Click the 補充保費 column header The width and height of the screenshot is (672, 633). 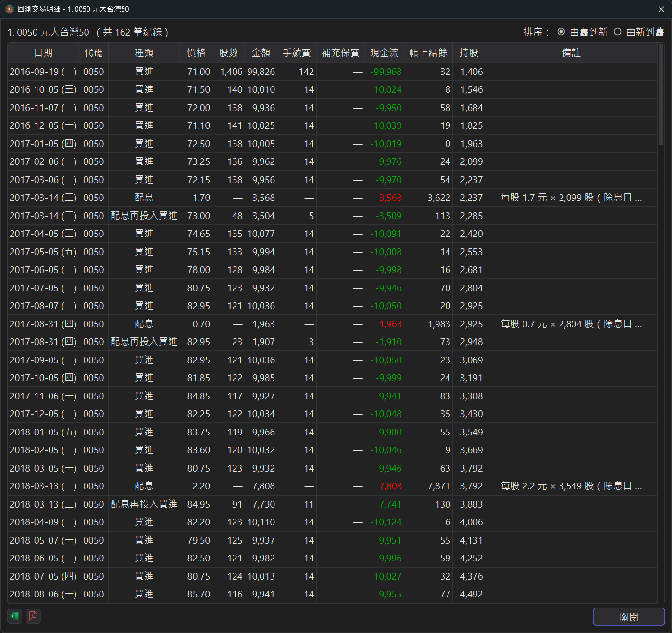(340, 53)
